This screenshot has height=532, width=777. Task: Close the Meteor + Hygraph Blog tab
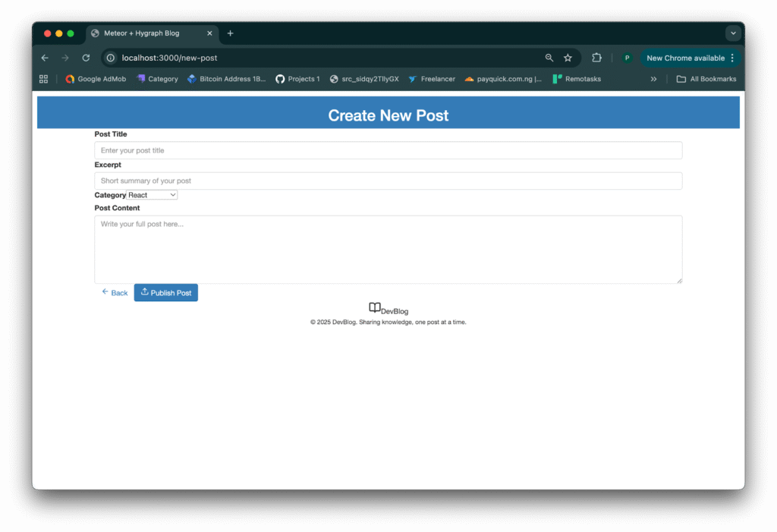pyautogui.click(x=209, y=33)
